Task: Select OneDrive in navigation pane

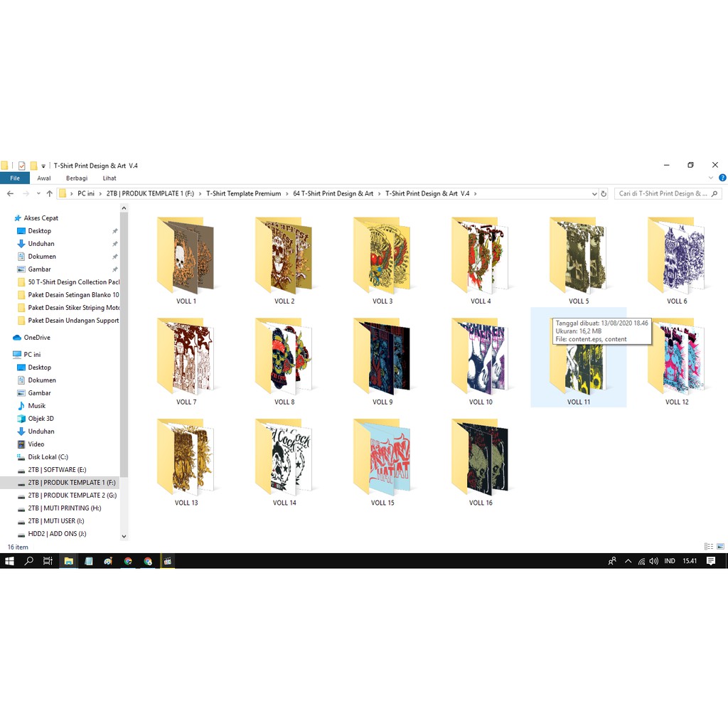Action: (37, 338)
